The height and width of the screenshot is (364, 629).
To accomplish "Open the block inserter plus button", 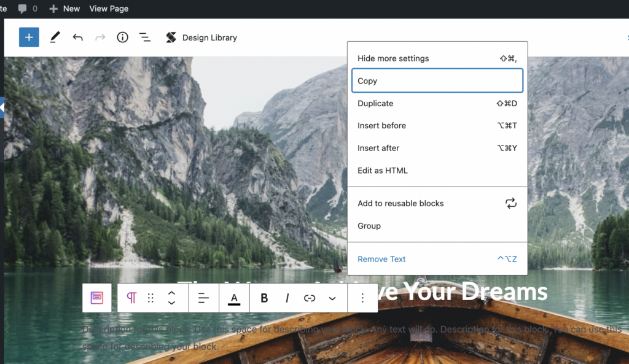I will pos(29,37).
